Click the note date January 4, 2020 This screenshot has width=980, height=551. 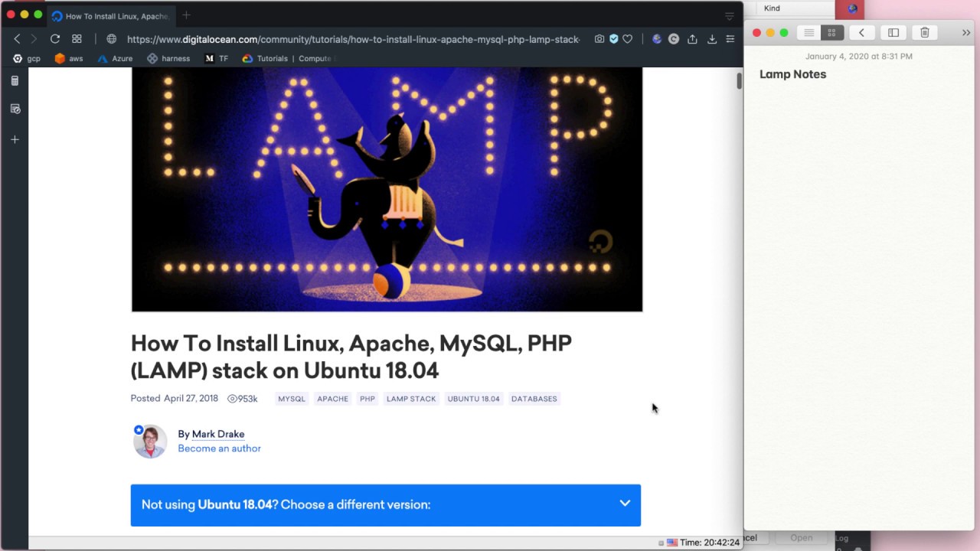click(x=859, y=56)
